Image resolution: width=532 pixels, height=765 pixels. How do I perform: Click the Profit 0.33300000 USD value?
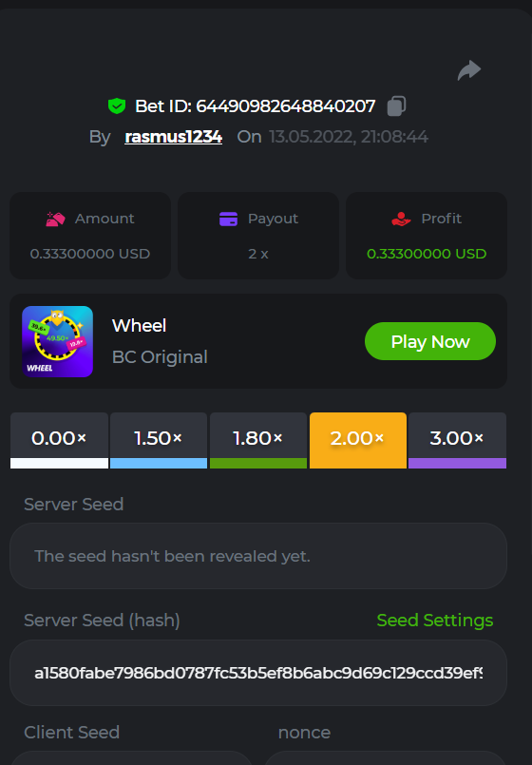pyautogui.click(x=427, y=254)
